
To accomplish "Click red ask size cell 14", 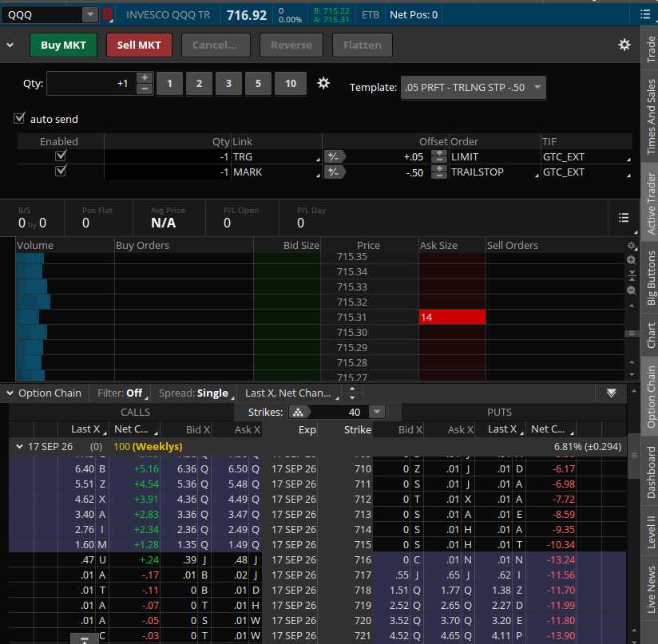I will pos(452,317).
